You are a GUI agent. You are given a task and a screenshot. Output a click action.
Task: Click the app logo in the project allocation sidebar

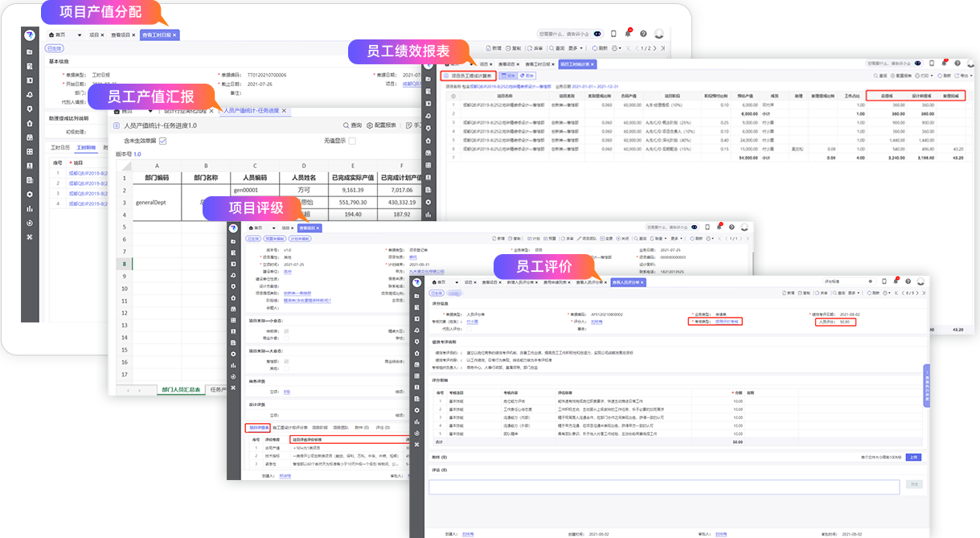pos(30,35)
